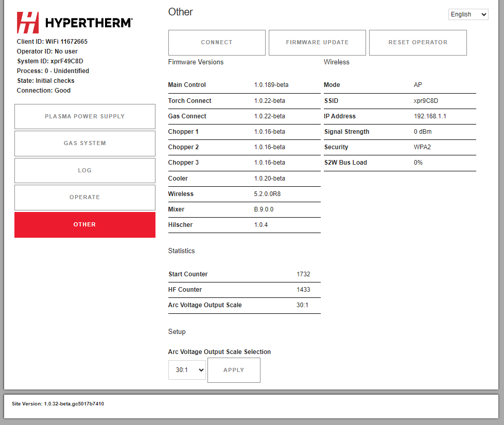Open the Log section
504x425 pixels.
point(85,170)
